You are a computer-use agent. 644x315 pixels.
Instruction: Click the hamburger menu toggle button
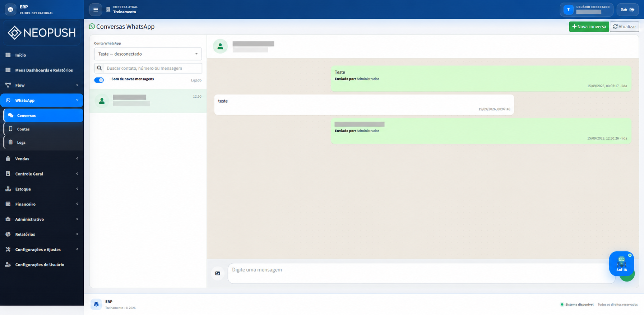click(x=96, y=10)
